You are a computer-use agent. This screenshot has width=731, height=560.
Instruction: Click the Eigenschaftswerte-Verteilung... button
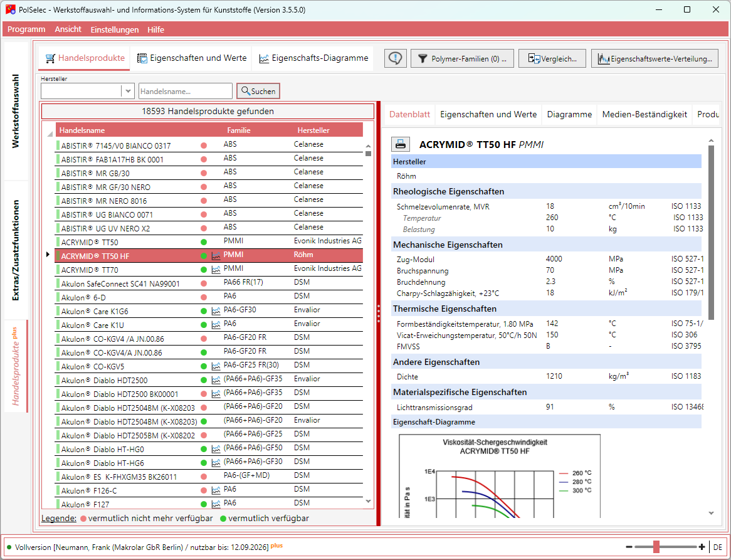coord(655,59)
